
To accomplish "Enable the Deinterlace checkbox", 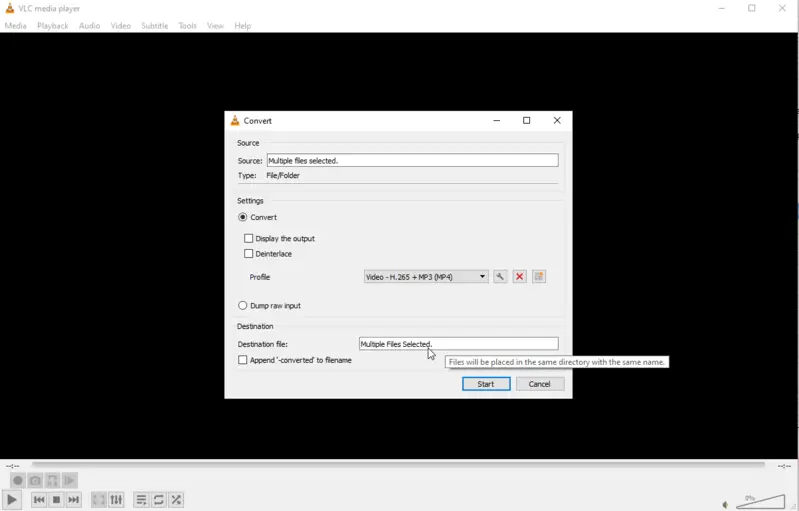I will [249, 253].
